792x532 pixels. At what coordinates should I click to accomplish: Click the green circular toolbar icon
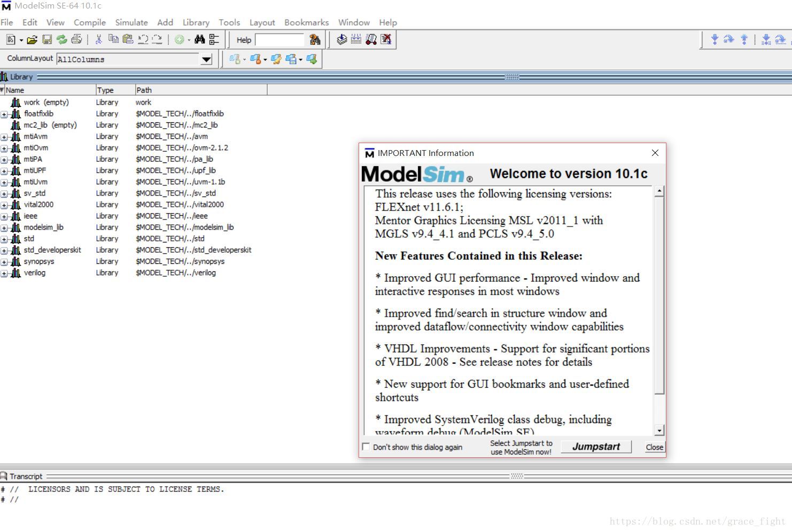point(180,40)
